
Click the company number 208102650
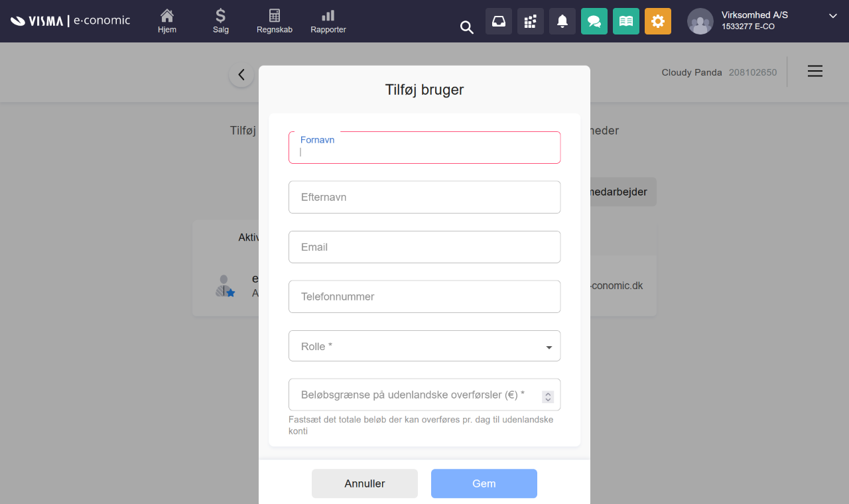753,72
